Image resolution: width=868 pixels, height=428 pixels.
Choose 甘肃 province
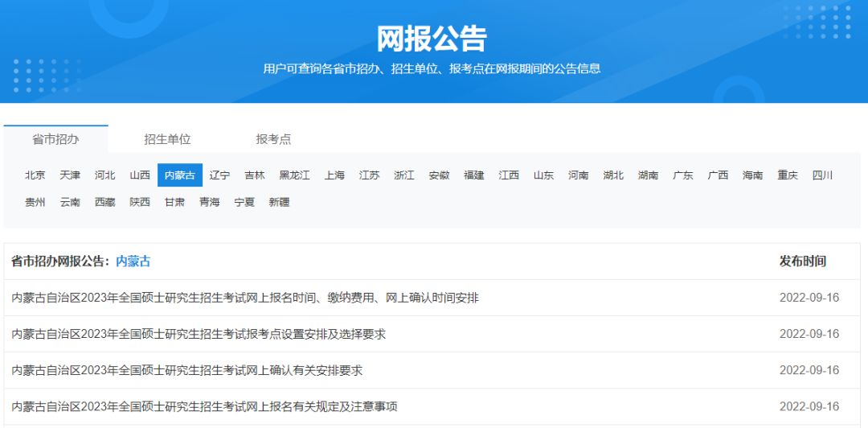pos(175,203)
